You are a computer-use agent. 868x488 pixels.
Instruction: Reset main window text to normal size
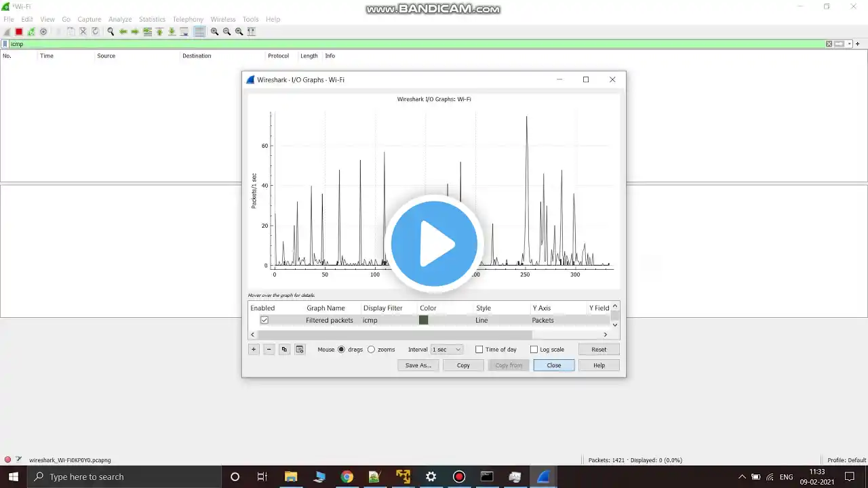(x=239, y=32)
